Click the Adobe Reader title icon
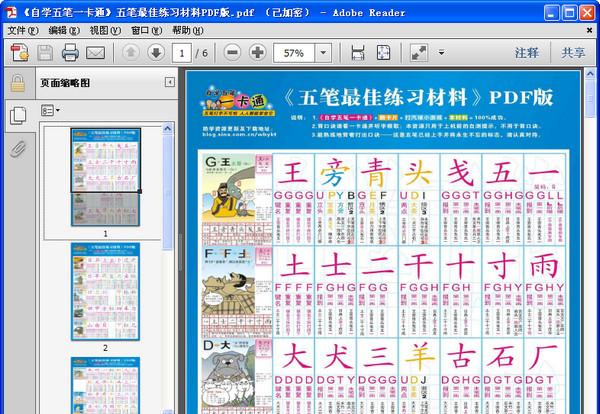Screen dimensions: 600x414 point(11,13)
